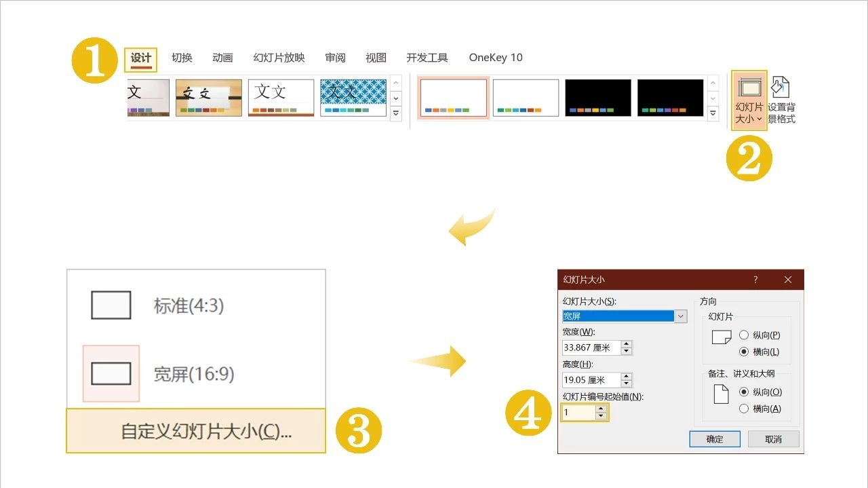Select the 纵向(P) slide orientation radio

pos(744,334)
